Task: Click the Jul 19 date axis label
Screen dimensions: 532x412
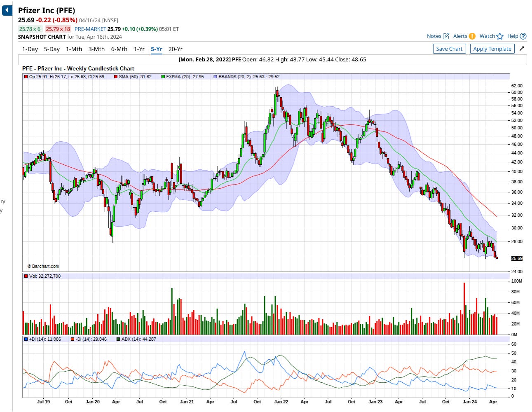Action: pyautogui.click(x=43, y=402)
